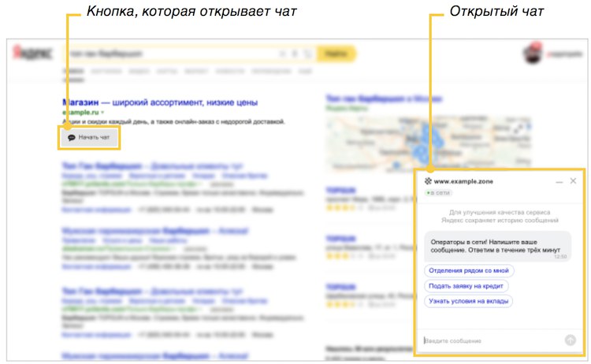Viewport: 591px width, 364px height.
Task: Click the blurred map thumbnail
Action: 428,143
